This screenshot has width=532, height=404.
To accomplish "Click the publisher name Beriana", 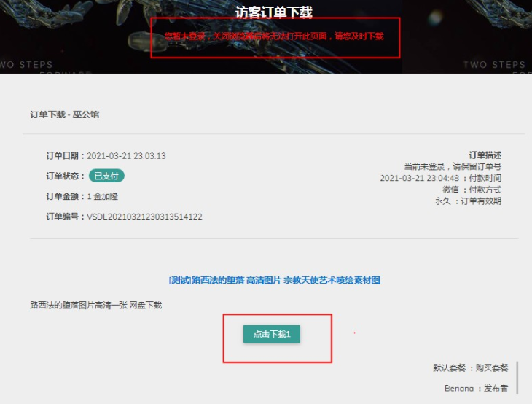I will pyautogui.click(x=459, y=388).
